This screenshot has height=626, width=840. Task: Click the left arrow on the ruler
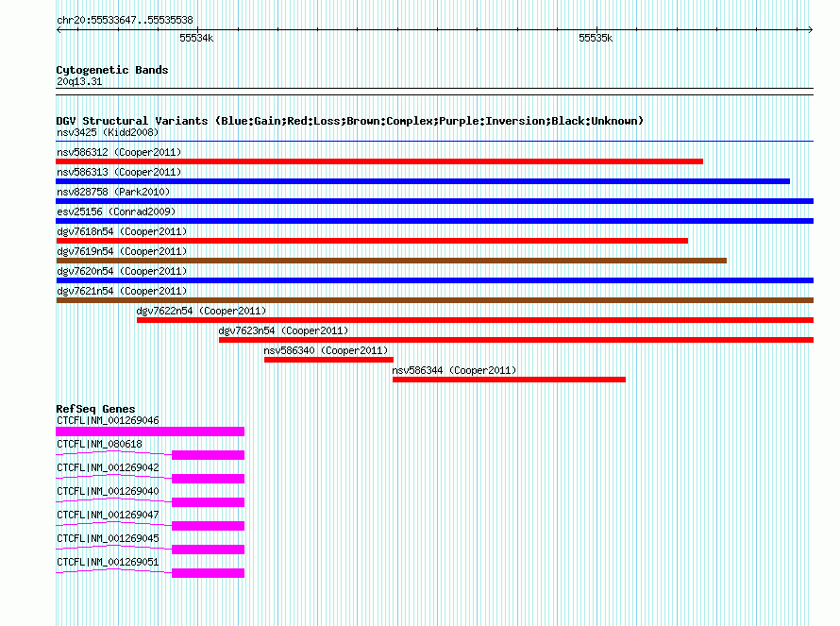[x=59, y=30]
